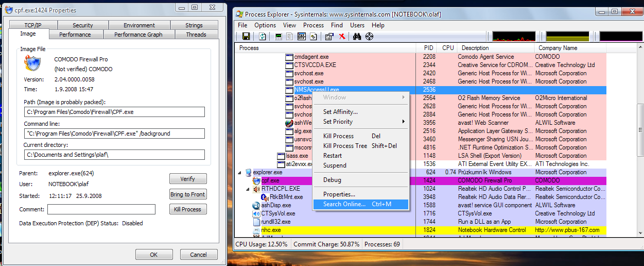Switch to the Environment tab
This screenshot has height=266, width=644.
[x=139, y=25]
